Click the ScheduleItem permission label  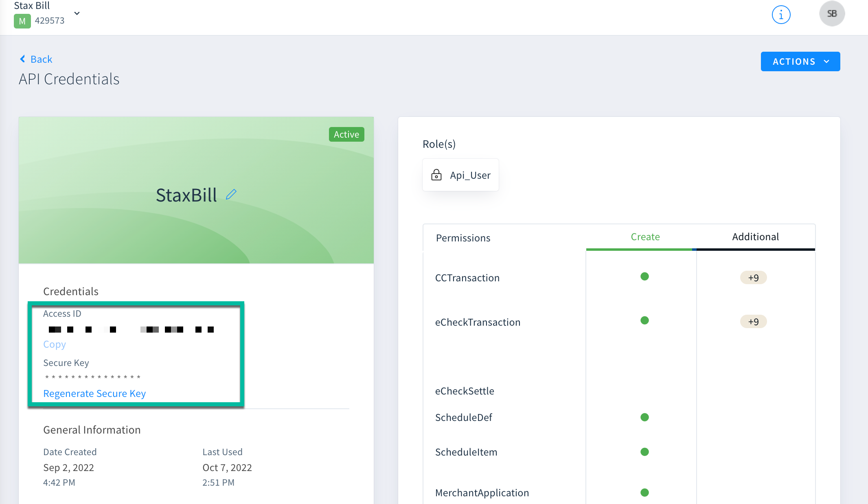tap(466, 452)
